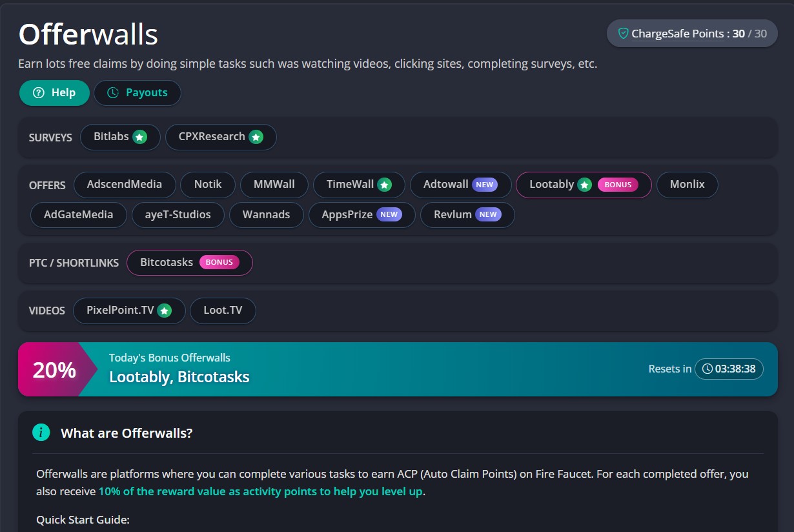This screenshot has width=794, height=532.
Task: Click the What are Offerwalls? heading
Action: pyautogui.click(x=127, y=433)
